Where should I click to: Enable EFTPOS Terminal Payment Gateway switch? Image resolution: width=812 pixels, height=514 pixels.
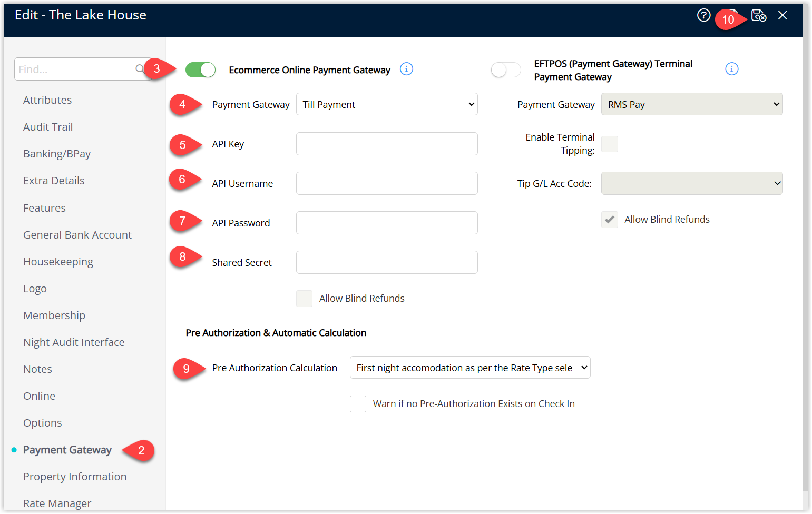click(506, 70)
